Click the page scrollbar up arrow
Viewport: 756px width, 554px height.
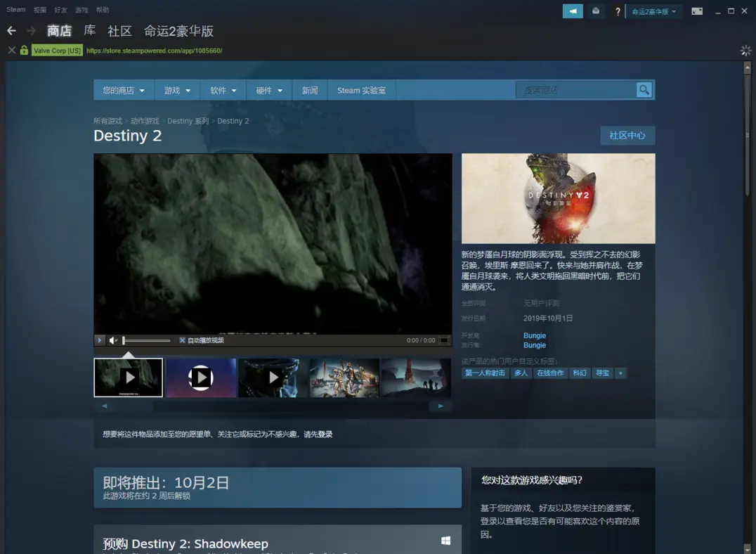tap(748, 68)
